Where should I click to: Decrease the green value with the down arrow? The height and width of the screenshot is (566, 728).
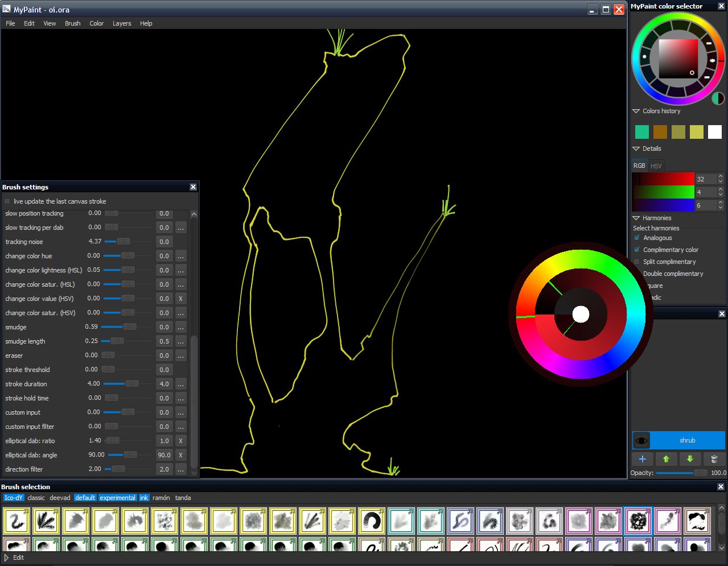(721, 195)
